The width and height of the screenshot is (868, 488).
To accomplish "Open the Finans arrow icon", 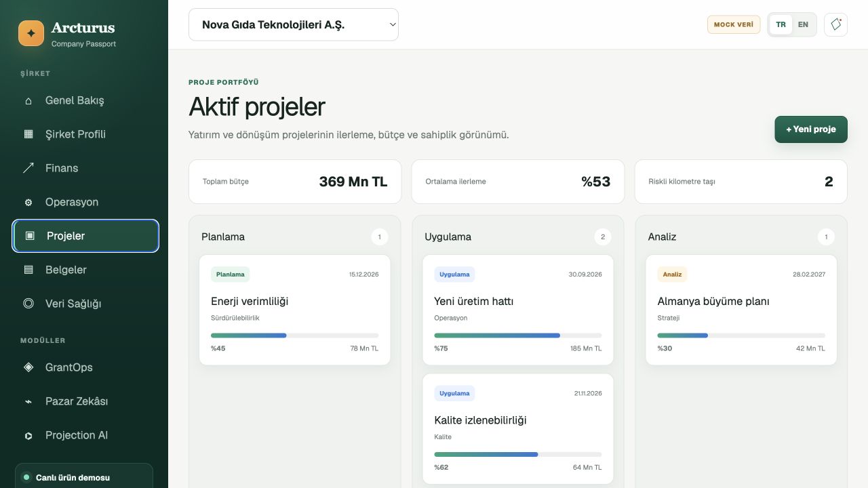I will 28,168.
